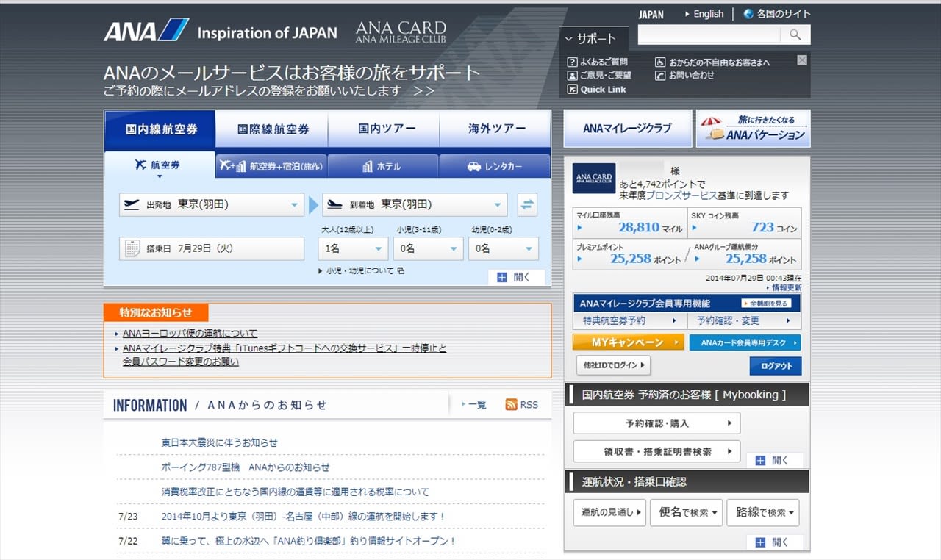
Task: Click the ブロンズサービス link
Action: pyautogui.click(x=681, y=195)
